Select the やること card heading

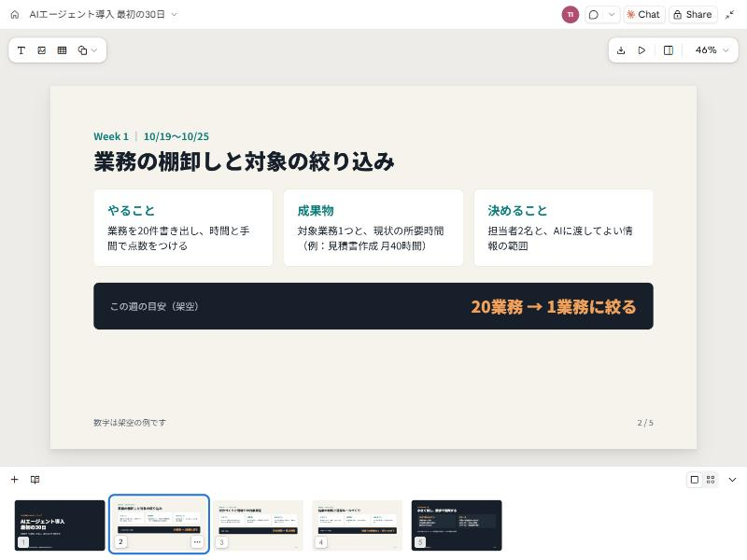tap(131, 211)
